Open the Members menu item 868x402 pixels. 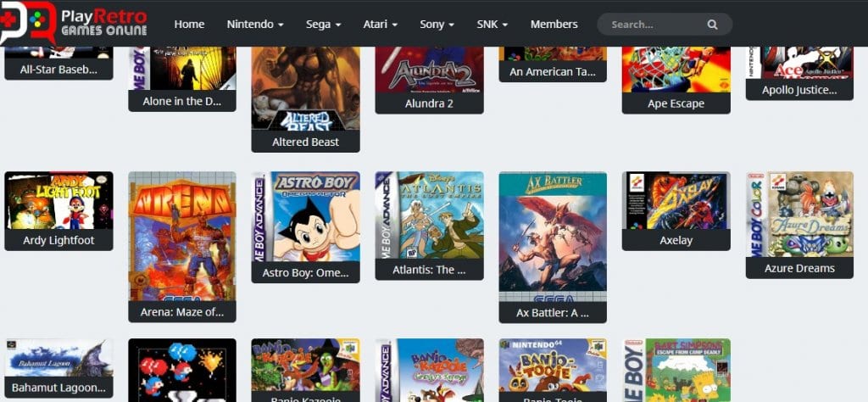[554, 25]
